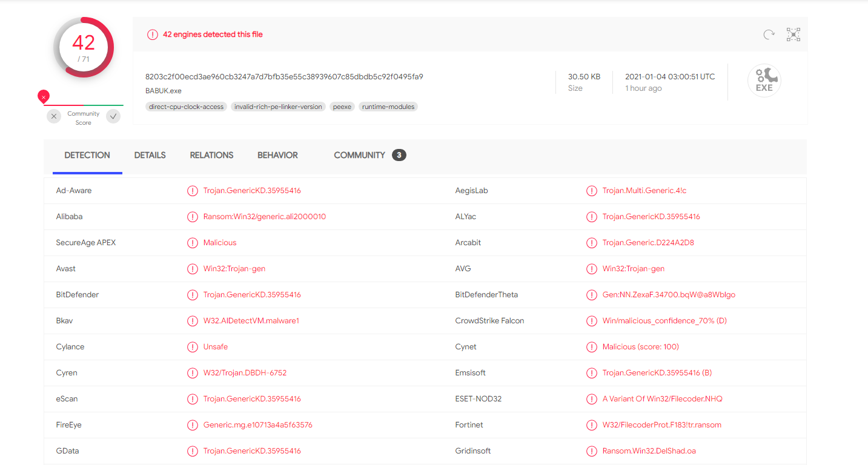
Task: Click the warning icon for Gridinsoft
Action: point(592,451)
